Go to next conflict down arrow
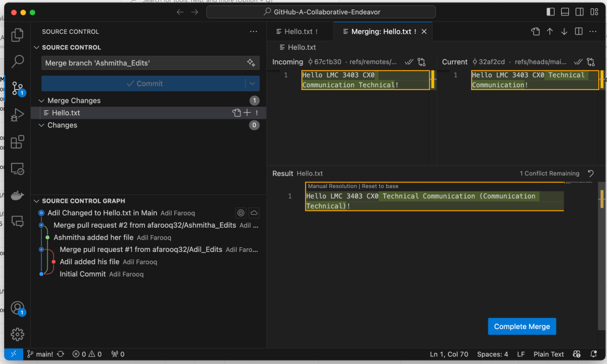 pos(564,31)
